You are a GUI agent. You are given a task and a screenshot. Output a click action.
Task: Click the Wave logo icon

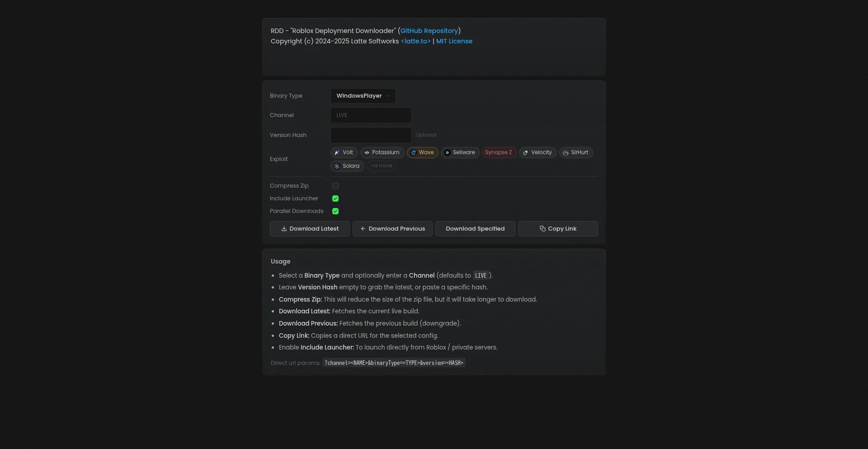[x=413, y=153]
